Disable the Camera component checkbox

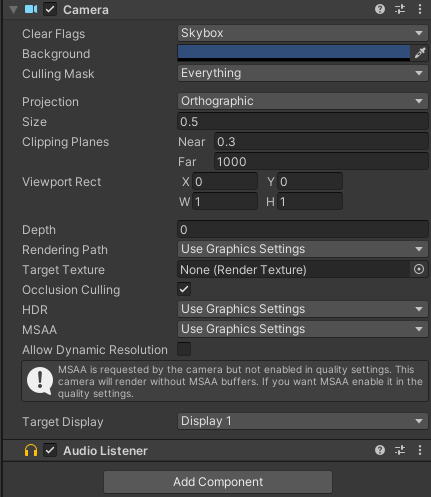tap(50, 9)
